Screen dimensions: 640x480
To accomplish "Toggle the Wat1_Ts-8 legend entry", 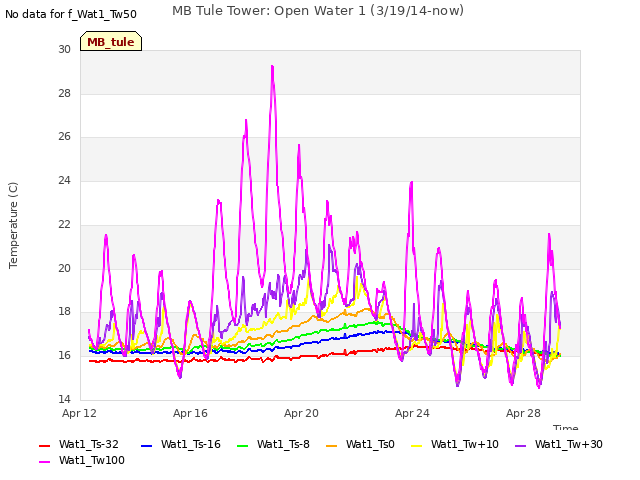I will click(273, 444).
